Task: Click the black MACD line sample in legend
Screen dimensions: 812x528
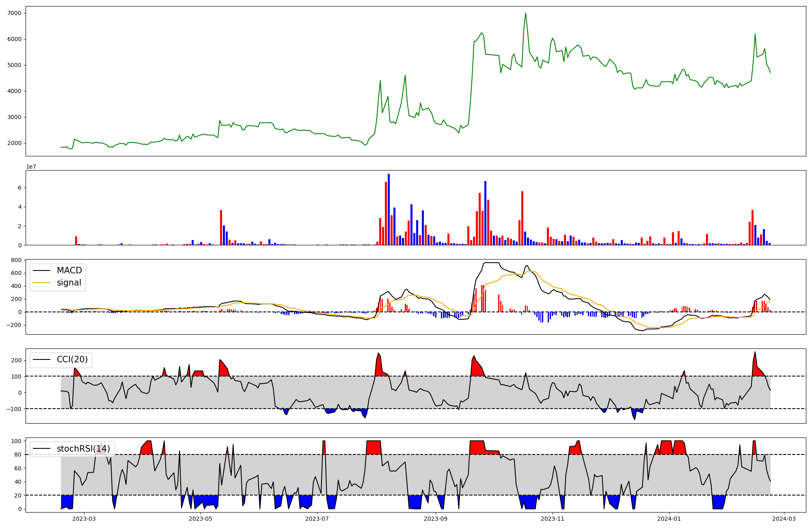Action: point(42,270)
